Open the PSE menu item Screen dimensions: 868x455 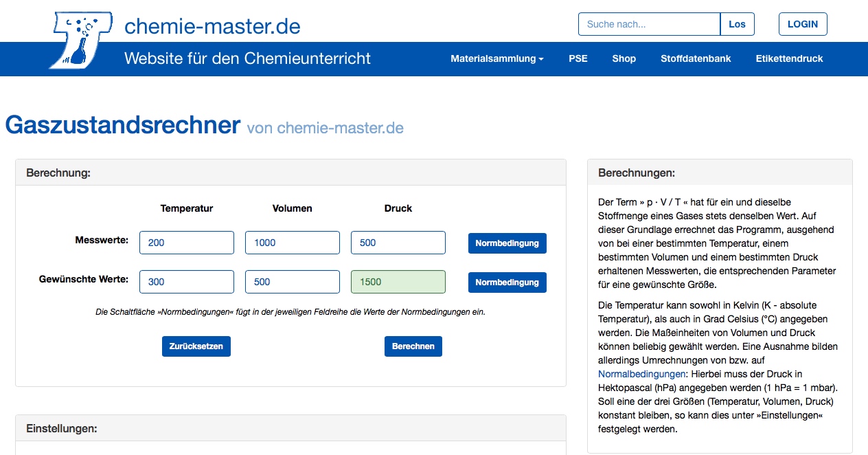[578, 58]
